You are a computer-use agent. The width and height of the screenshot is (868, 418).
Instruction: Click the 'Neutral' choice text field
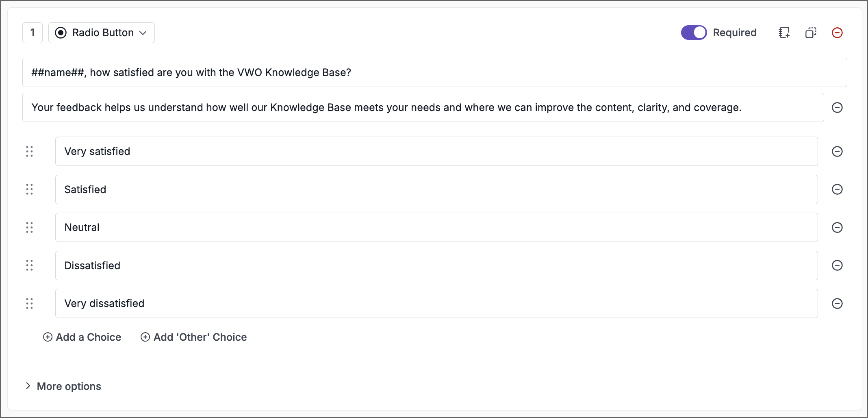pos(436,227)
